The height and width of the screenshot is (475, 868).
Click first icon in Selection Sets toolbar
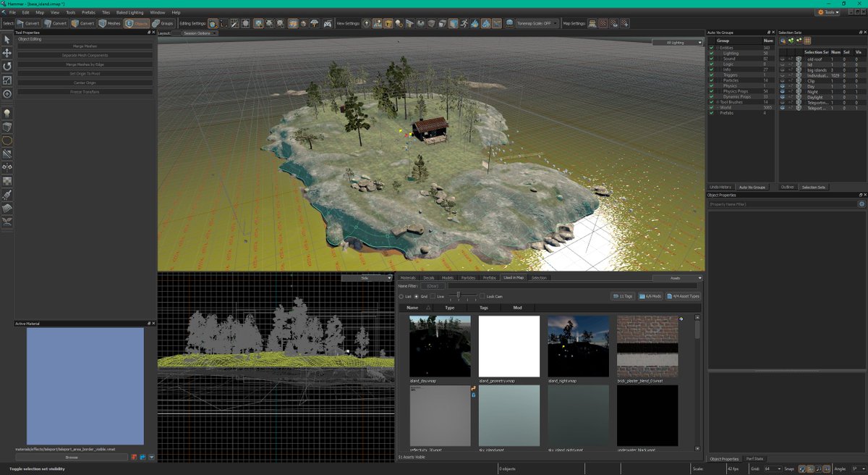pos(783,41)
